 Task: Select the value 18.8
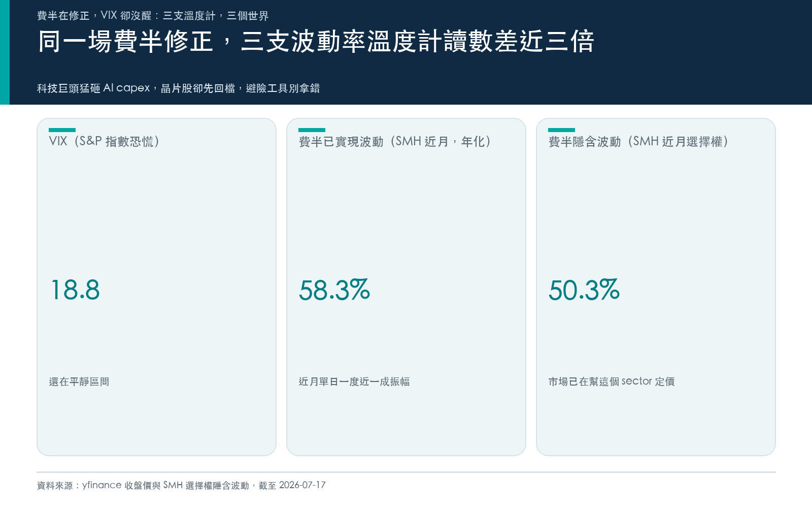[75, 290]
